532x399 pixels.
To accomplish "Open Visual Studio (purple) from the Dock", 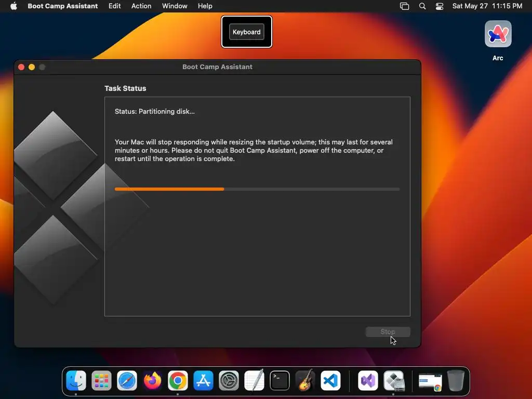I will tap(368, 381).
